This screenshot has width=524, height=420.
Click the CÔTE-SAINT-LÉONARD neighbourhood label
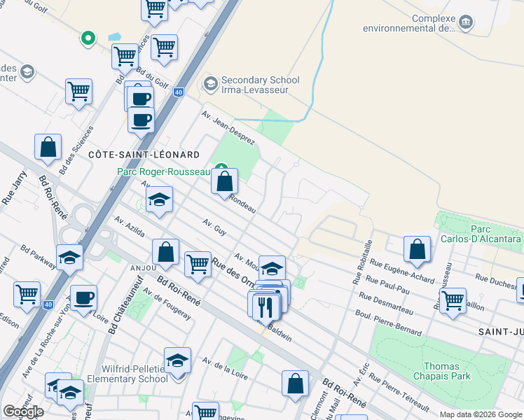[144, 155]
